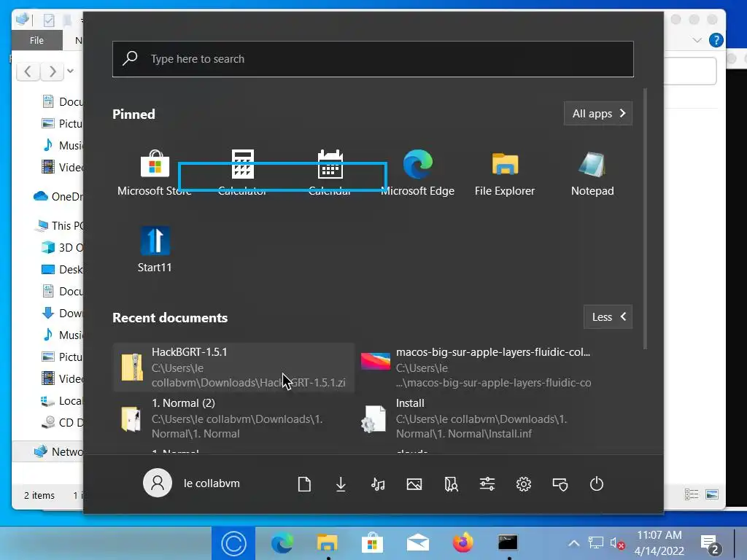Select OneDrive in Explorer navigation pane
Screen dimensions: 747x560
tap(58, 196)
